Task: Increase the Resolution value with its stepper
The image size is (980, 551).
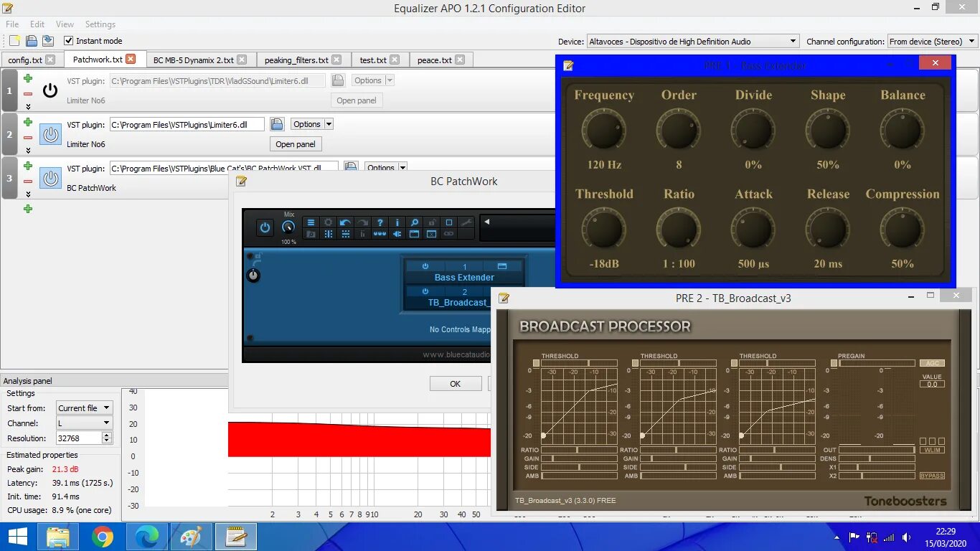Action: (x=105, y=435)
